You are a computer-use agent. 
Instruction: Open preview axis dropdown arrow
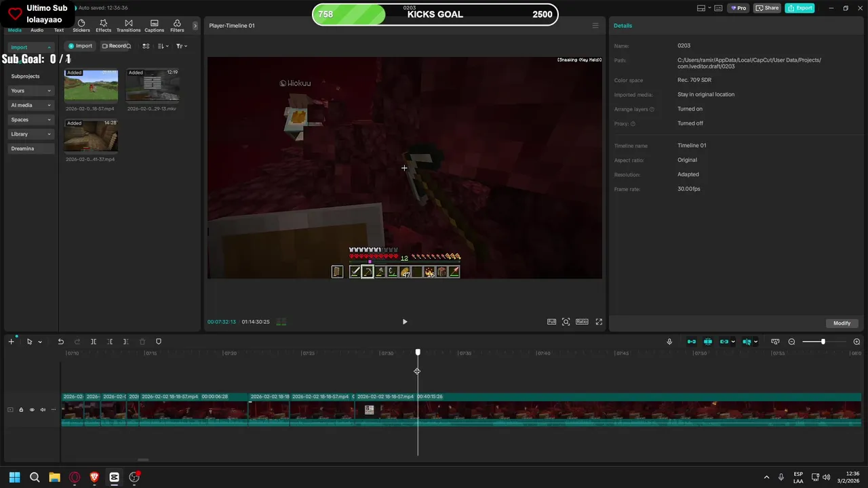755,342
